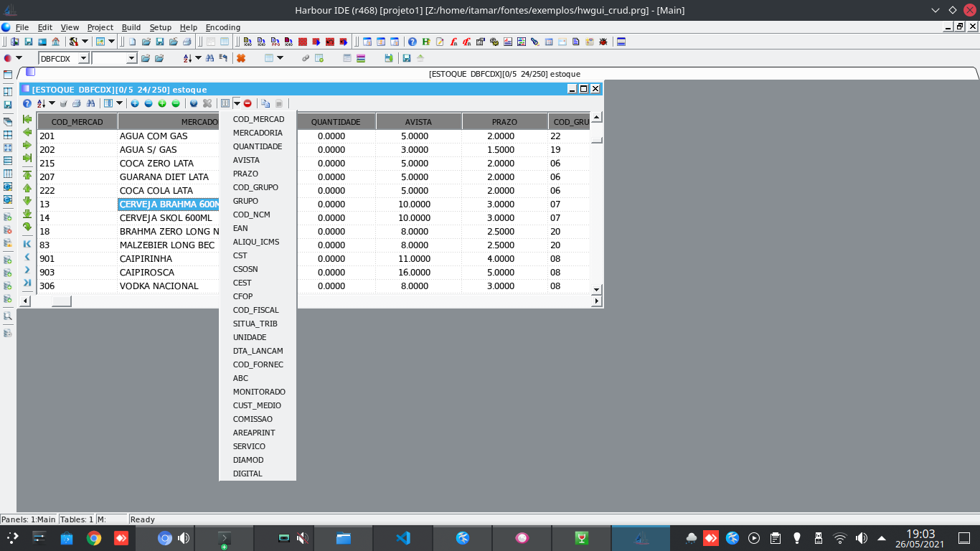Open the sort A-Z dropdown arrow in table toolbar

coord(52,103)
